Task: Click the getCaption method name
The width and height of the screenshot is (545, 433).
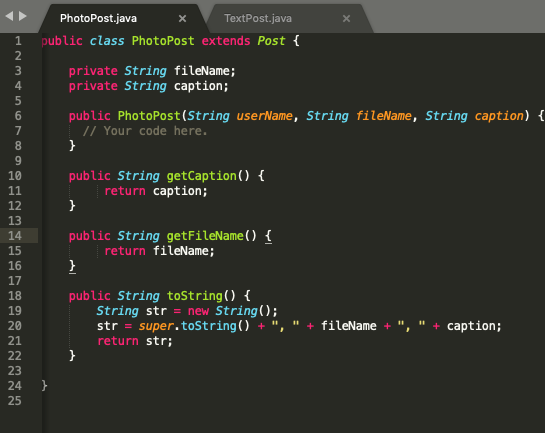Action: pyautogui.click(x=202, y=176)
